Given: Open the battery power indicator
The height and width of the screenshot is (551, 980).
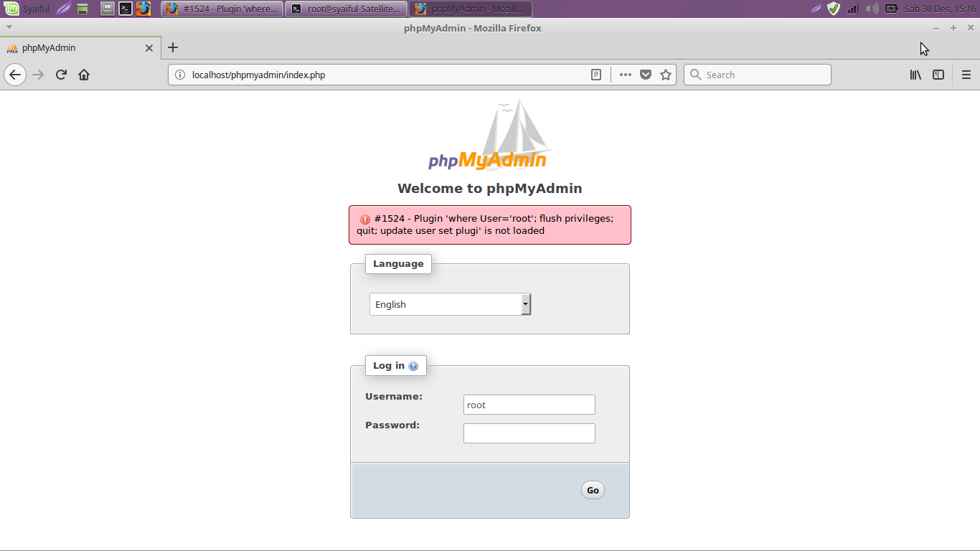Looking at the screenshot, I should tap(892, 9).
